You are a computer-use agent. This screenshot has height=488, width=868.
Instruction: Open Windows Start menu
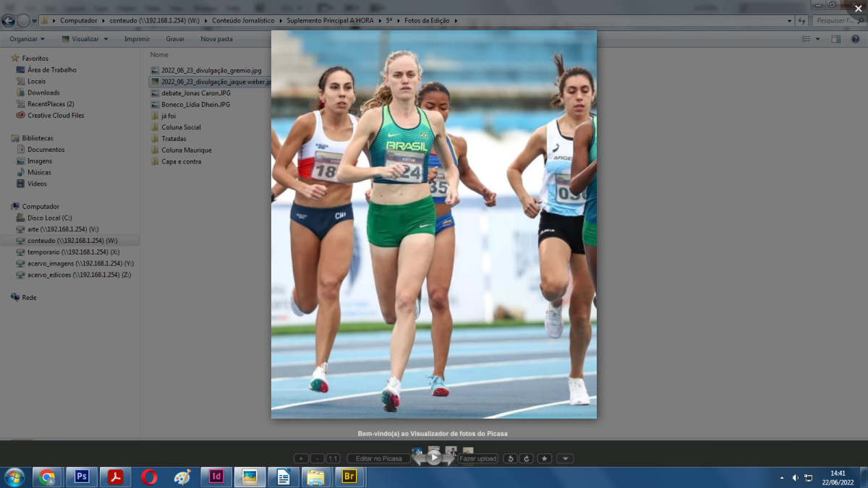[x=14, y=477]
